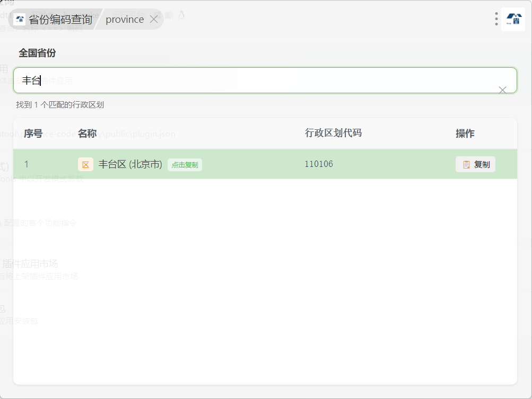
Task: Select the 丰台区 (北京市) result name
Action: tap(130, 165)
